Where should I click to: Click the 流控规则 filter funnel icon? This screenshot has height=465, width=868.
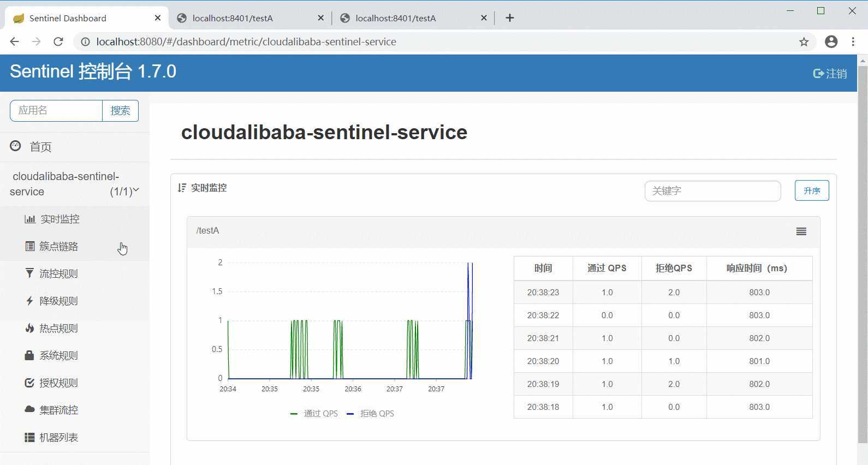[29, 273]
